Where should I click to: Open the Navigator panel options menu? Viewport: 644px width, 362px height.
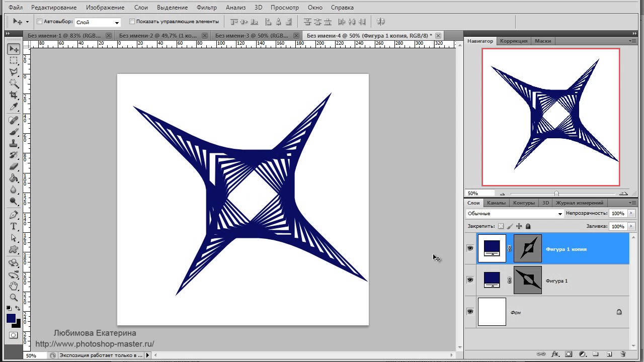click(x=633, y=41)
